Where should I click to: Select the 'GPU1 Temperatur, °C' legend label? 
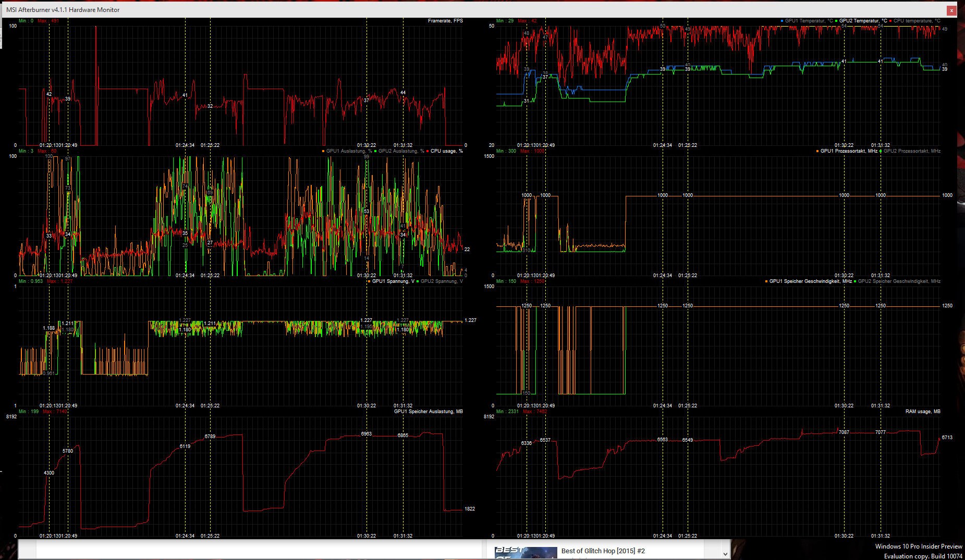[x=809, y=21]
